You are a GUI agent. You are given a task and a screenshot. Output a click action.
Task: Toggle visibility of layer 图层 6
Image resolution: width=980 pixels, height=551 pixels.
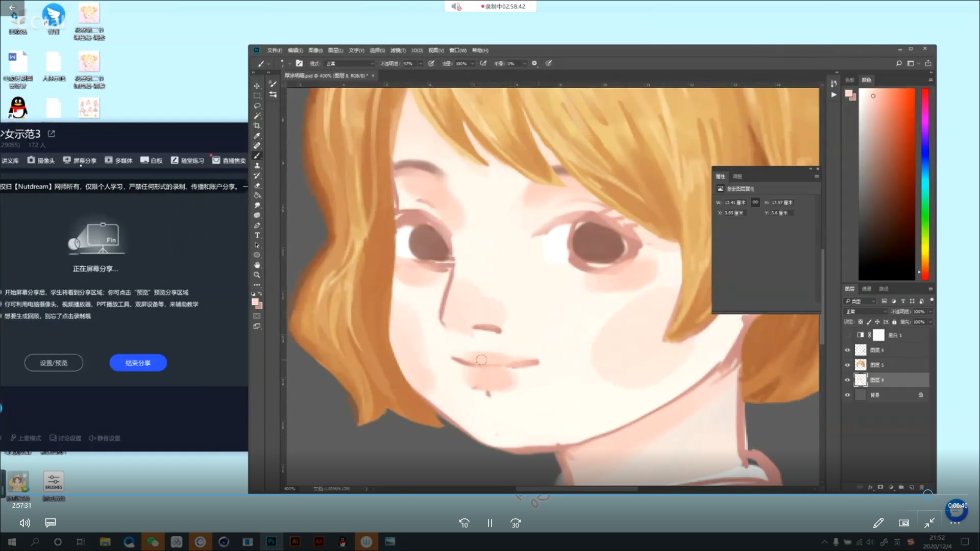pos(847,350)
